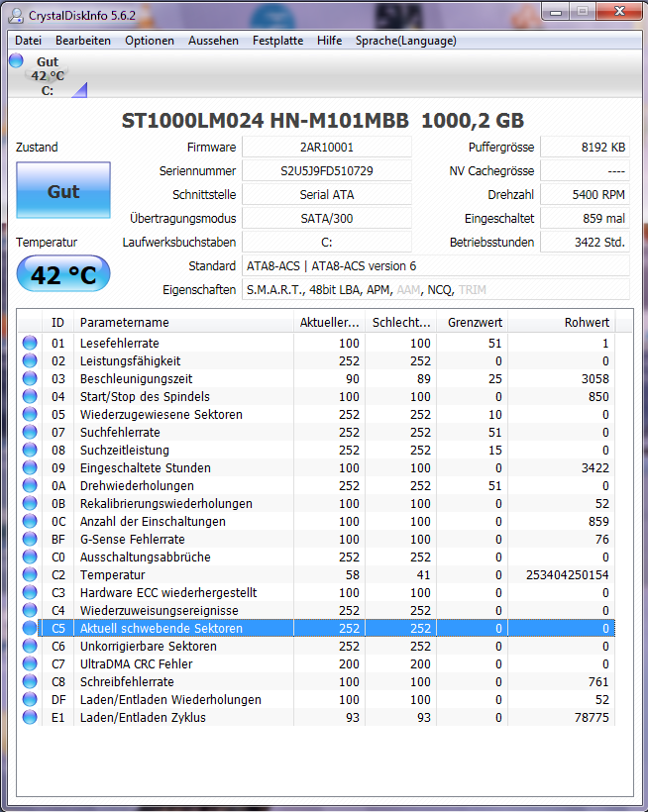Click status orb for Wiederzuweisungsereignisse row
This screenshot has width=648, height=812.
coord(30,610)
